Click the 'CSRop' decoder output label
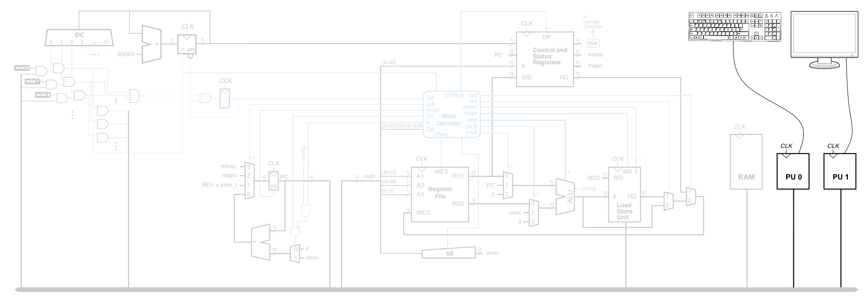 coord(455,95)
